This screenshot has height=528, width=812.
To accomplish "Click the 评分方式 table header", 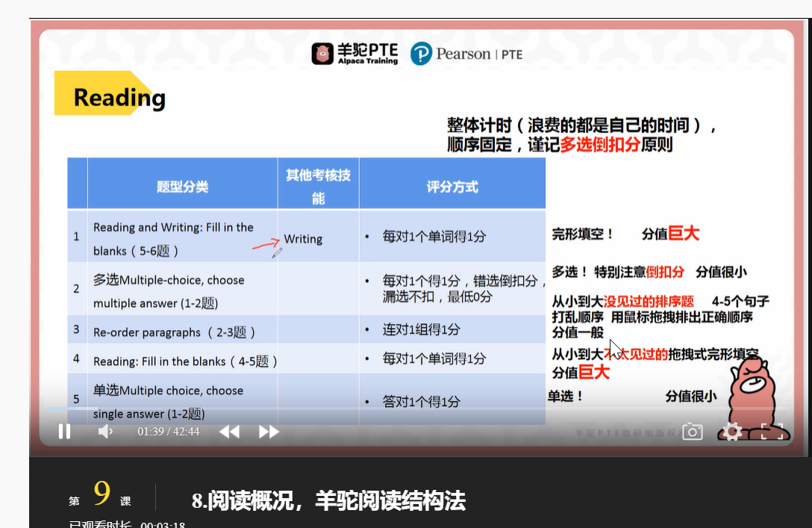I will coord(452,187).
